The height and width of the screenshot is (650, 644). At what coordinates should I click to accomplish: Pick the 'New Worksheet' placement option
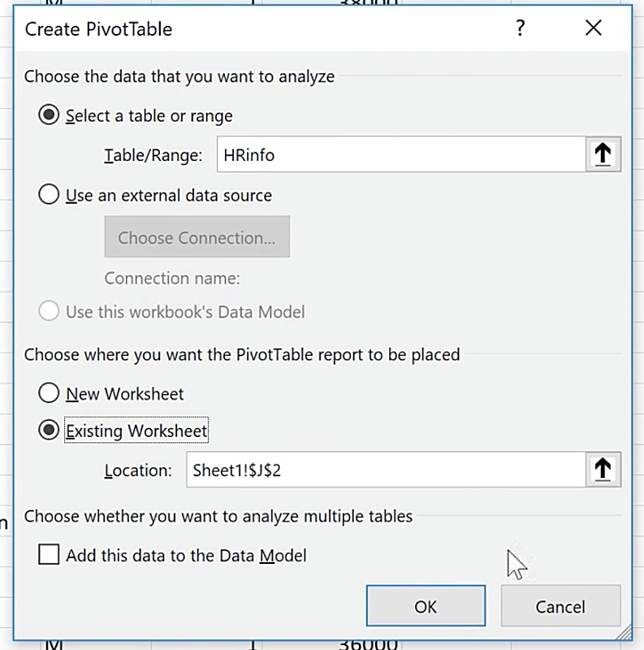point(50,394)
